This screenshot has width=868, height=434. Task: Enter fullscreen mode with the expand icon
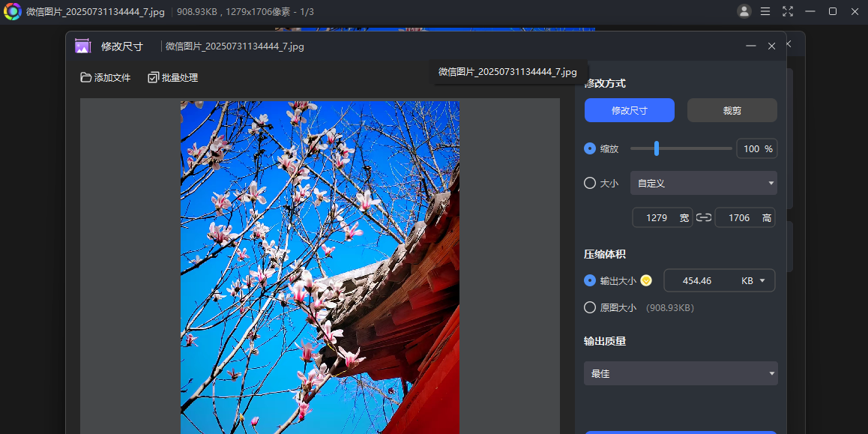click(788, 11)
